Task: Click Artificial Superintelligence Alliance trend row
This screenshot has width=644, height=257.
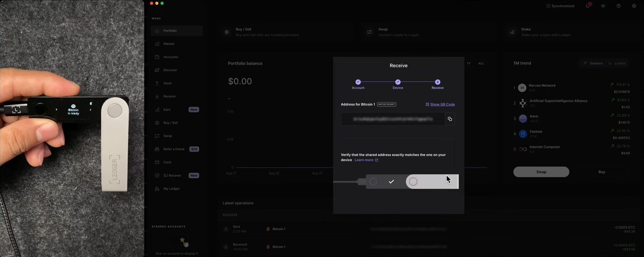Action: point(571,103)
